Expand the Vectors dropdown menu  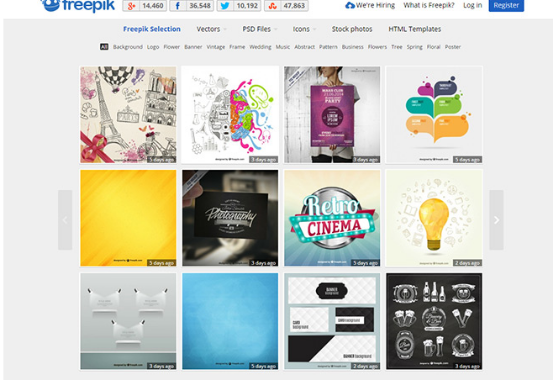pos(211,29)
